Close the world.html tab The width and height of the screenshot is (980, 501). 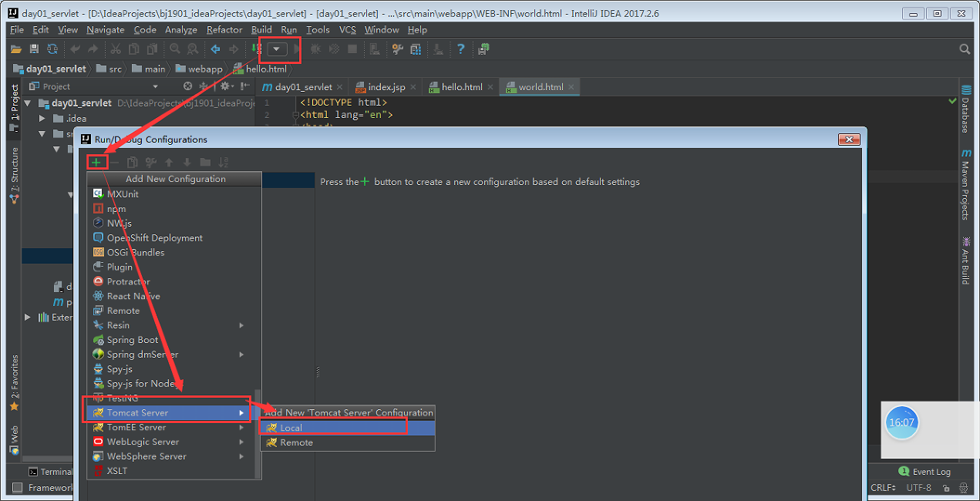(571, 87)
